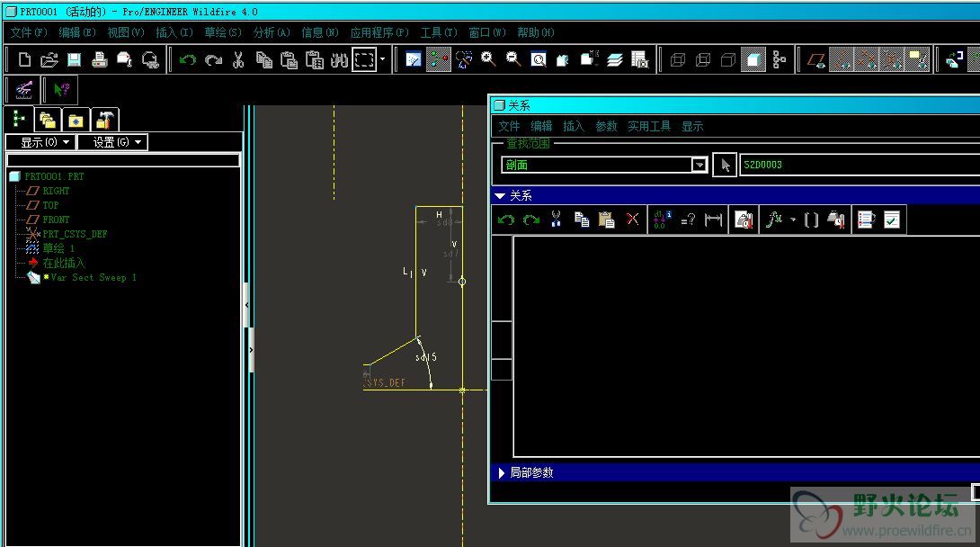The width and height of the screenshot is (980, 547).
Task: Switch to favorites navigator tab
Action: tap(76, 120)
